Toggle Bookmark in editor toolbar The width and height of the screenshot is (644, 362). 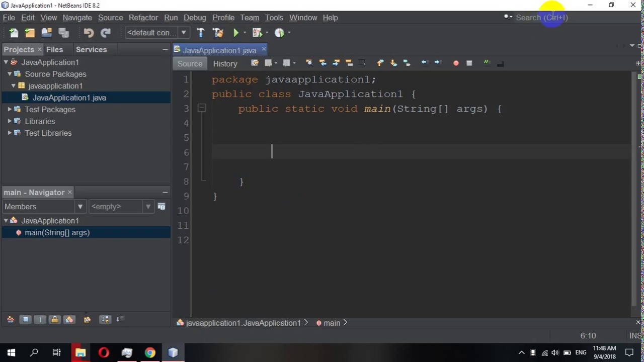pyautogui.click(x=407, y=63)
